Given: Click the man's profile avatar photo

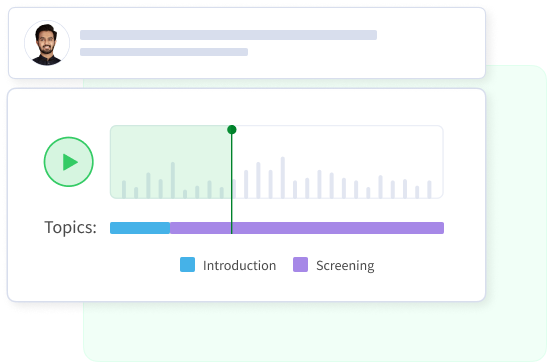Looking at the screenshot, I should 47,43.
